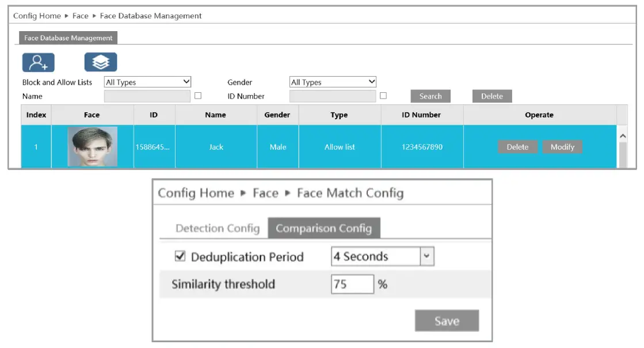644x348 pixels.
Task: Click the Index column header
Action: [36, 115]
